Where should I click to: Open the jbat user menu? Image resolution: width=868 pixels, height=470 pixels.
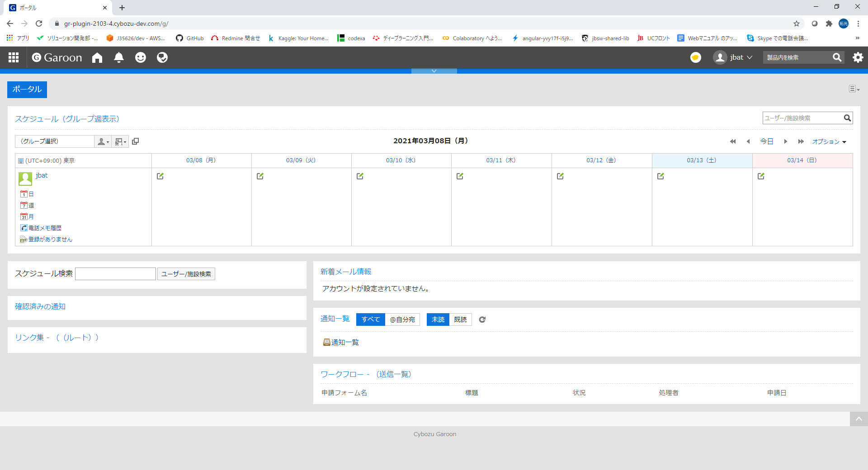(x=733, y=57)
